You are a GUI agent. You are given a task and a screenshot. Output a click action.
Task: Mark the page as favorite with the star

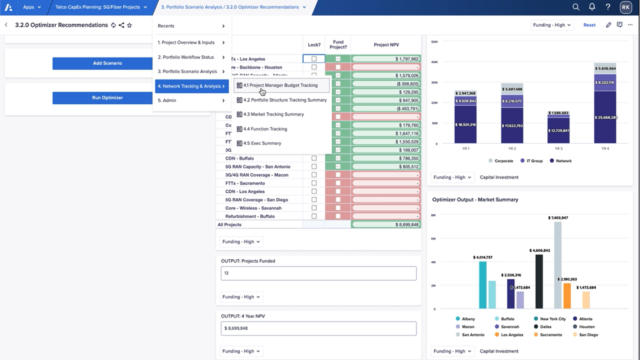[129, 25]
